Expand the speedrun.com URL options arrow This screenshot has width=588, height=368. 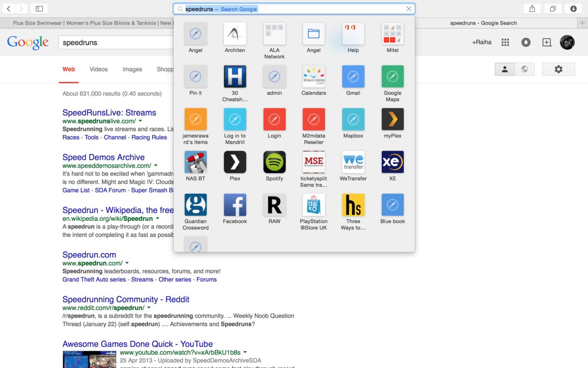pyautogui.click(x=127, y=264)
